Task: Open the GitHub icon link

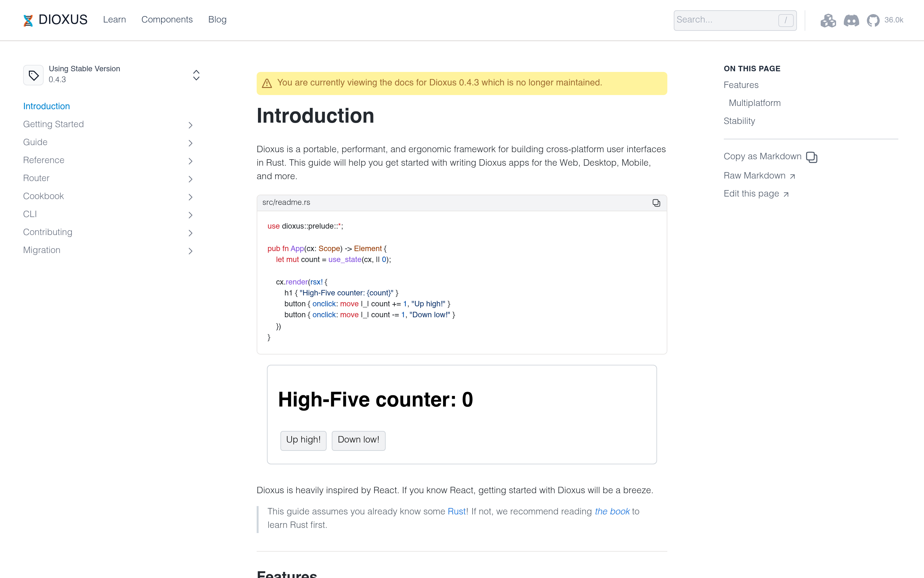Action: pyautogui.click(x=873, y=20)
